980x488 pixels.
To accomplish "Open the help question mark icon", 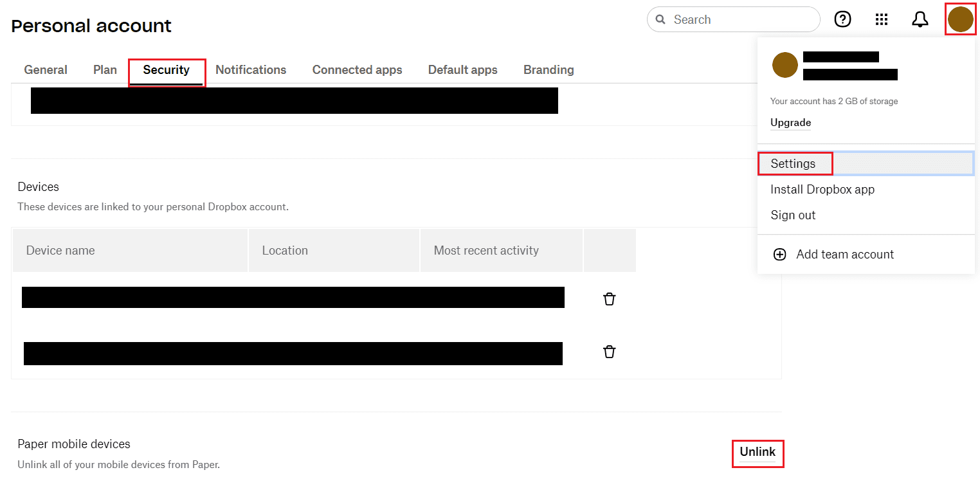I will pyautogui.click(x=842, y=19).
